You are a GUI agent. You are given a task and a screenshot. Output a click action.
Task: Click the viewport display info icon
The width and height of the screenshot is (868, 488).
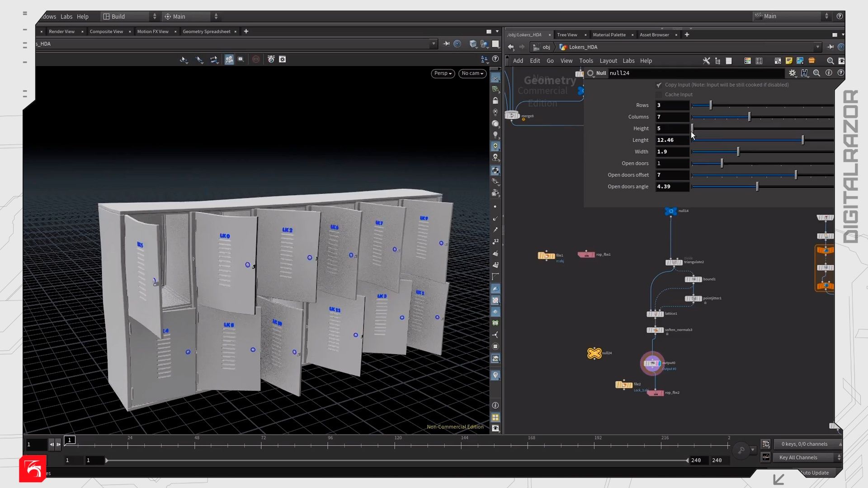click(x=495, y=406)
